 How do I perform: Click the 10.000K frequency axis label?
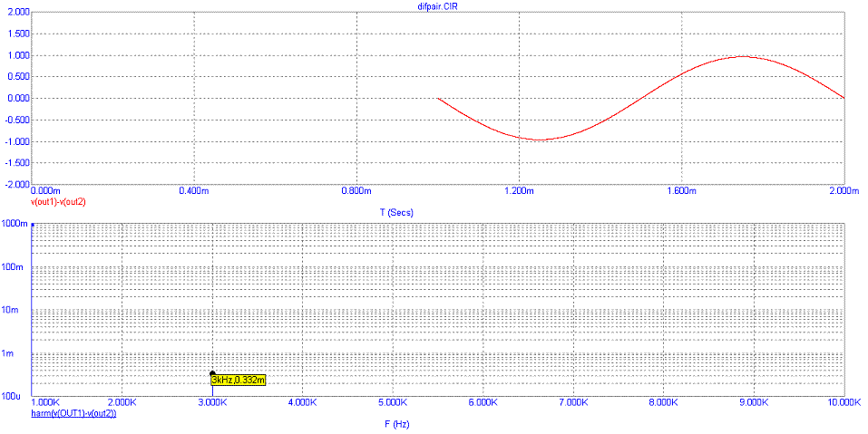pos(844,403)
